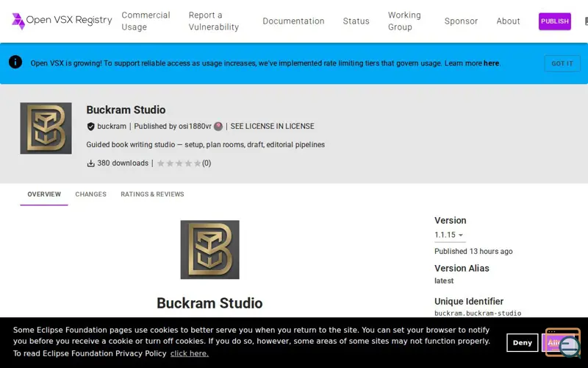Click the purple PUBLISH button
The height and width of the screenshot is (368, 588).
coord(555,21)
